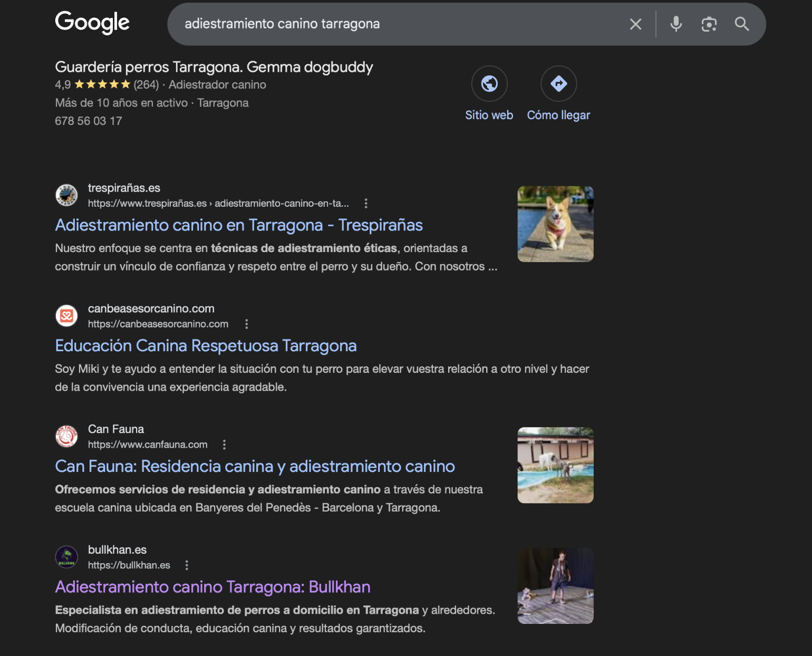The height and width of the screenshot is (656, 812).
Task: Click the Google logo
Action: click(x=92, y=23)
